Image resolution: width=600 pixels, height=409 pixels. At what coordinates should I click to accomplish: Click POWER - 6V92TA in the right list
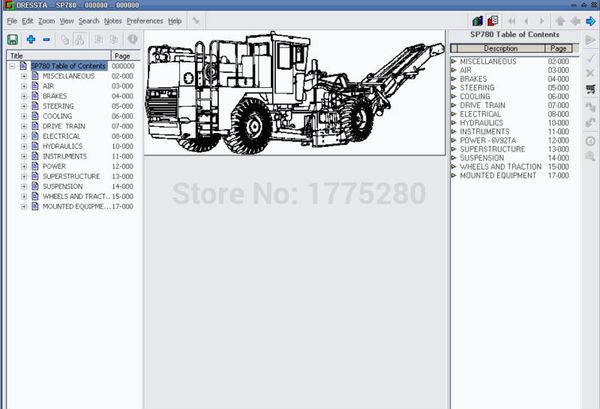[x=488, y=140]
